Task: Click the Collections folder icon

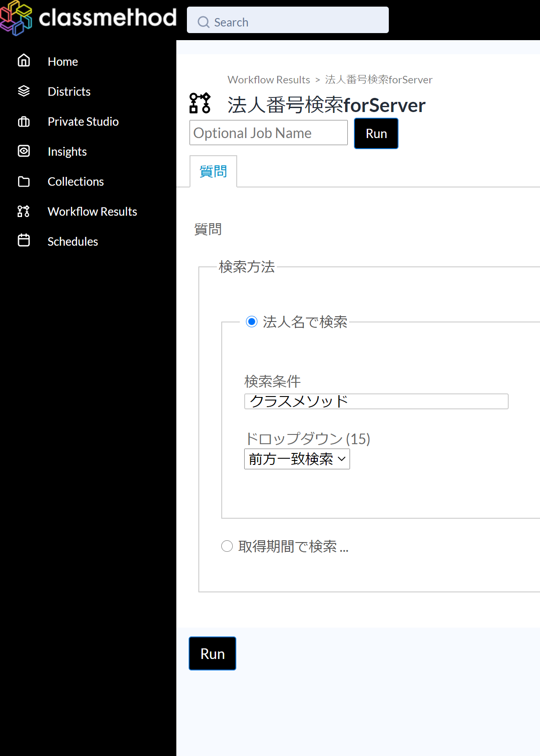Action: coord(24,181)
